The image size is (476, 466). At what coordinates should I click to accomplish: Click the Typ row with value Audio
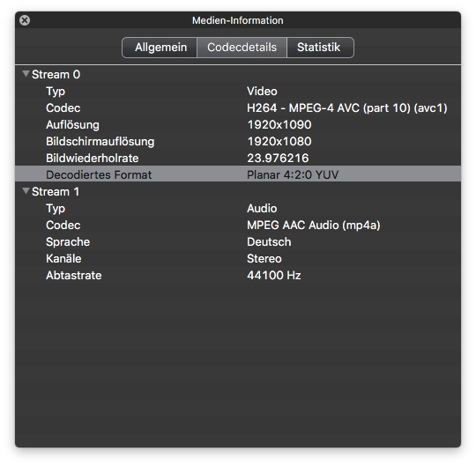[238, 209]
